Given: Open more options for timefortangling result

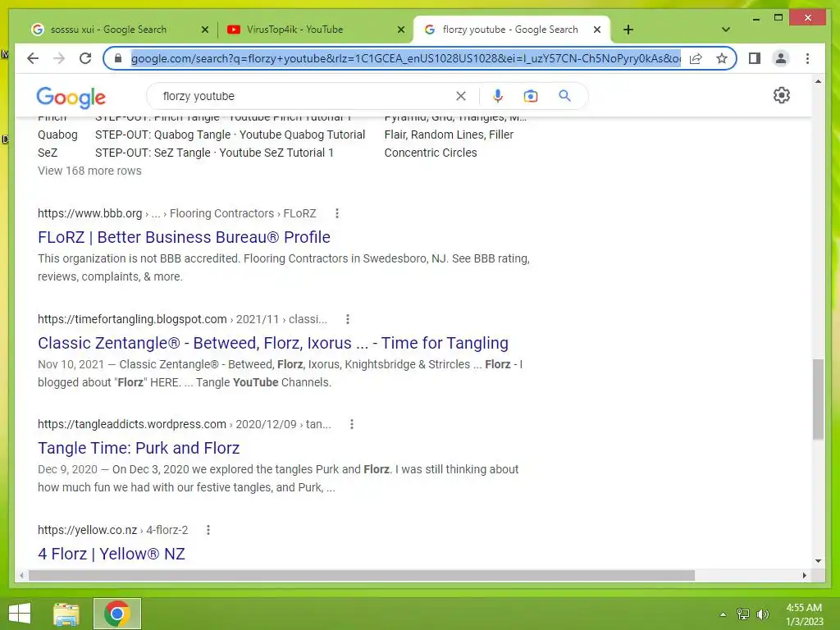Looking at the screenshot, I should [x=348, y=319].
